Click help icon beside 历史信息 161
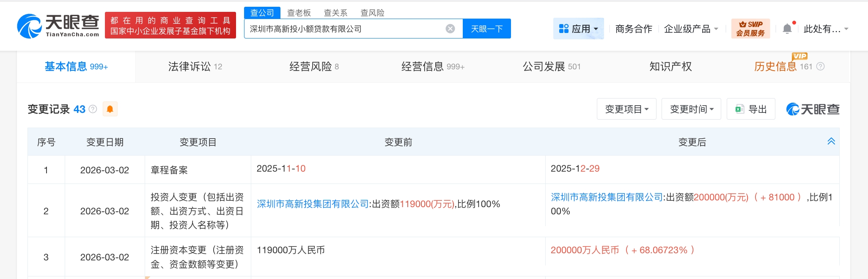Viewport: 868px width, 279px height. click(820, 66)
